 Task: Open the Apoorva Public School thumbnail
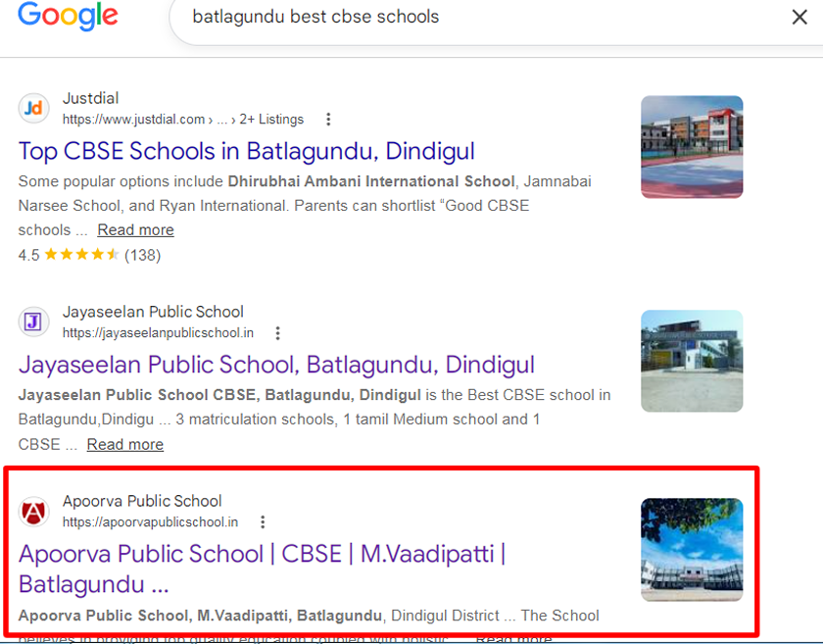(x=692, y=549)
